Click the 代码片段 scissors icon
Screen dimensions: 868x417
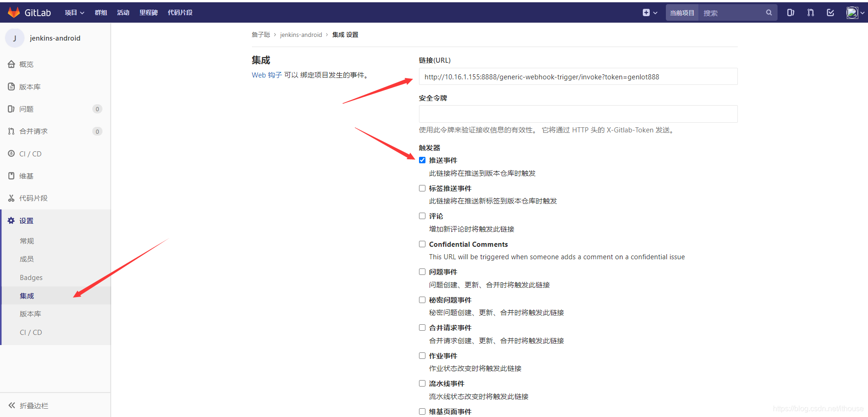11,198
